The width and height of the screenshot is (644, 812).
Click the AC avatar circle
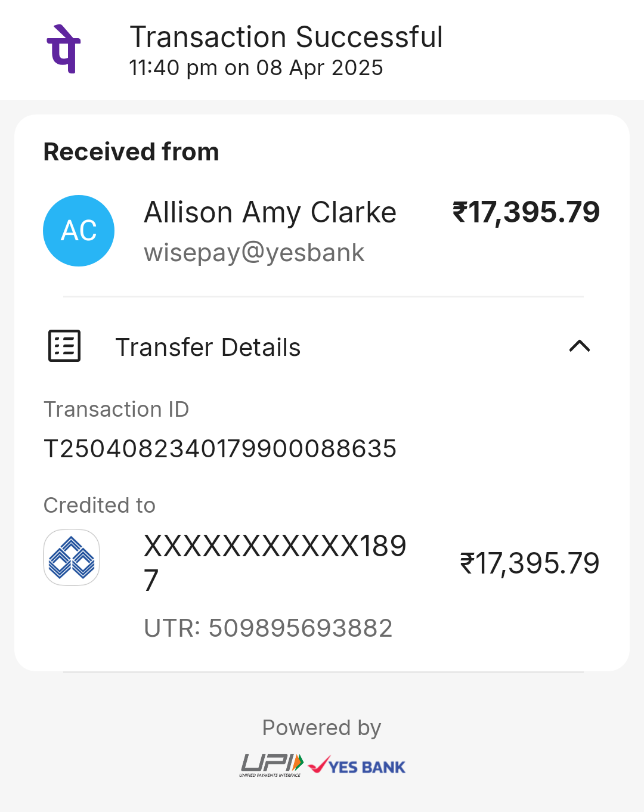(79, 231)
